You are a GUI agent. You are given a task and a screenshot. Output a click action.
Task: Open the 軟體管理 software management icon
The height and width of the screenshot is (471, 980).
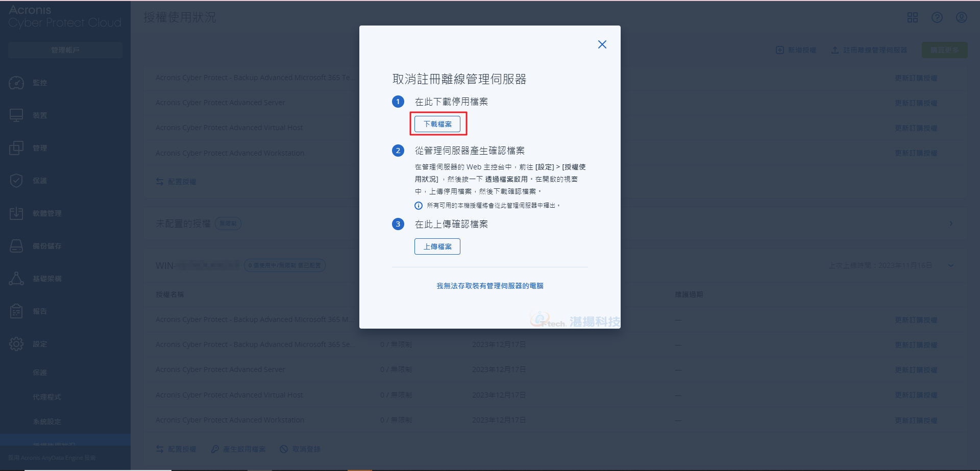coord(16,213)
